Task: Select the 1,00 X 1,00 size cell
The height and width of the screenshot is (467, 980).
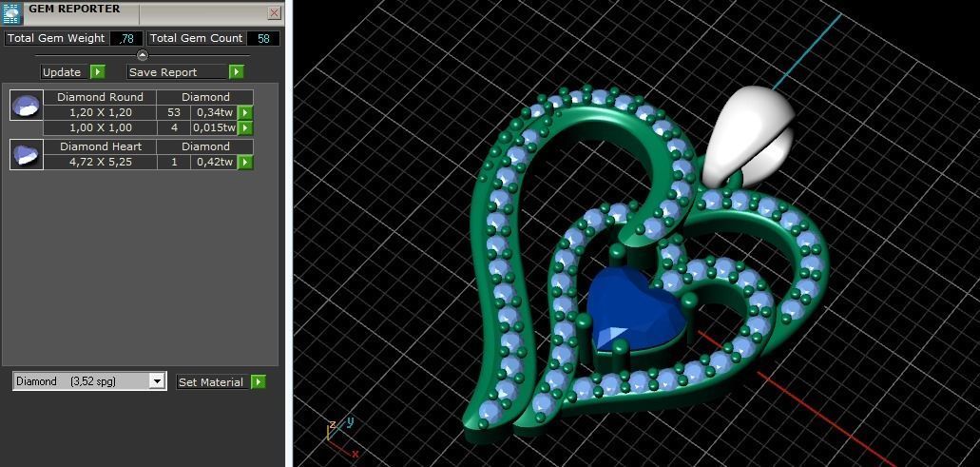Action: [100, 127]
